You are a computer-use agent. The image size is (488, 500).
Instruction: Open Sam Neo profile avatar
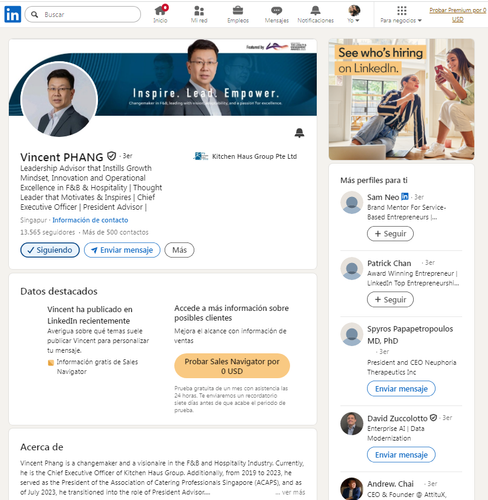[352, 202]
